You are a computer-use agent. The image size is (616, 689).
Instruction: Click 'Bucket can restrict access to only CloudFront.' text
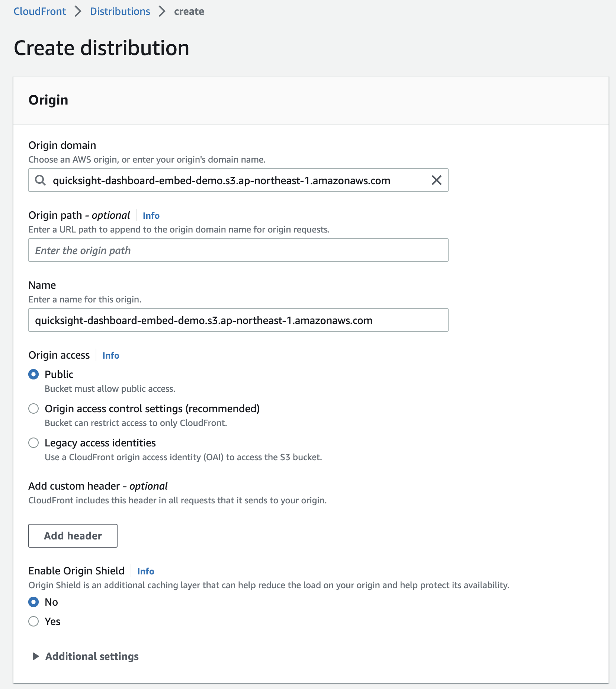[136, 423]
